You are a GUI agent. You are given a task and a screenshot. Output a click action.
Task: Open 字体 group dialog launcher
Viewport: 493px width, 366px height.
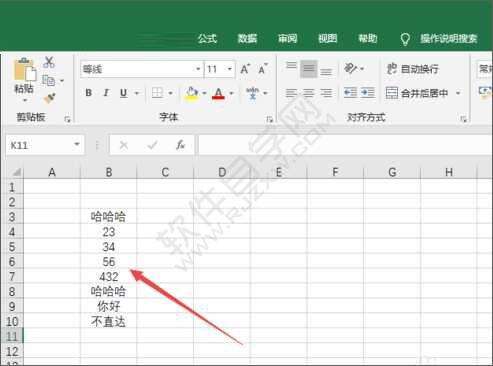(269, 119)
